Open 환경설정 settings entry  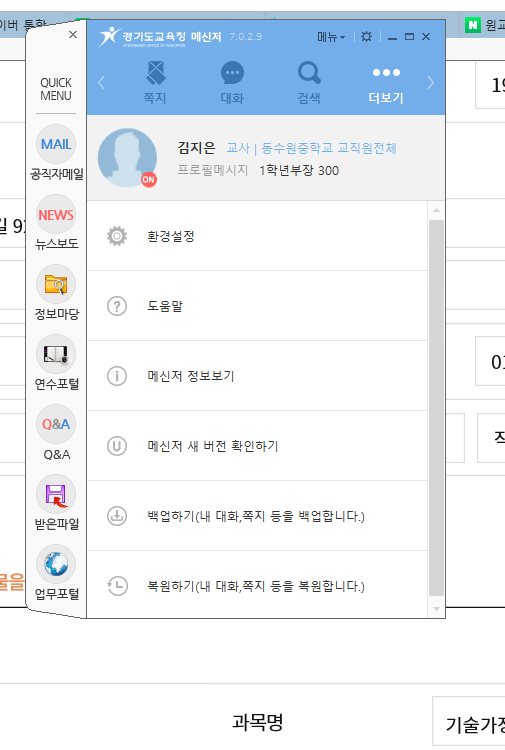click(x=257, y=236)
